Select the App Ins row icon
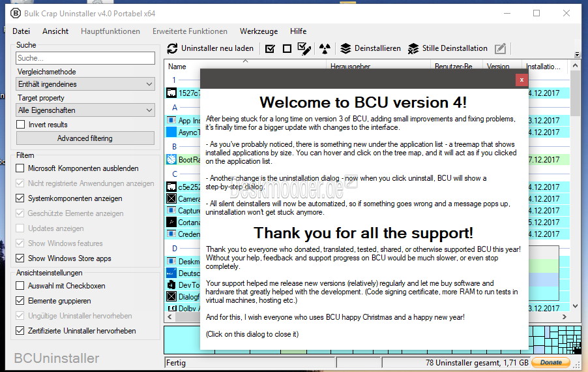Screen dimensions: 588x372 pyautogui.click(x=171, y=120)
